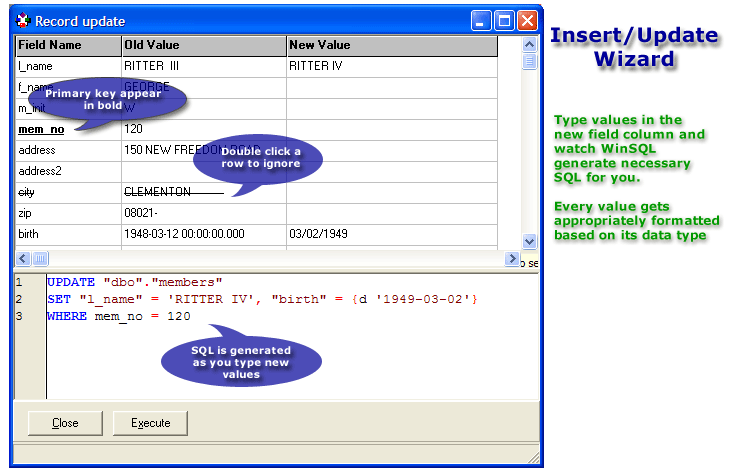Click the horizontal scrollbar thumb
The width and height of the screenshot is (738, 474).
point(40,258)
